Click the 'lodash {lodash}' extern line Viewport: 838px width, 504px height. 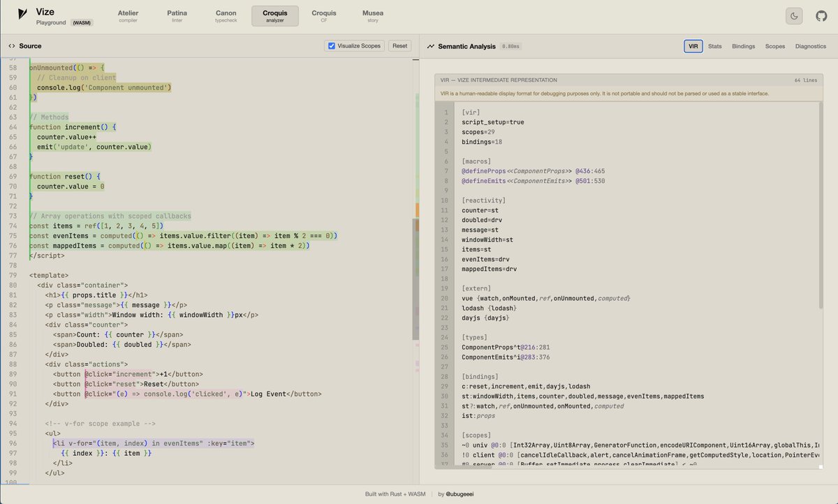[x=489, y=308]
